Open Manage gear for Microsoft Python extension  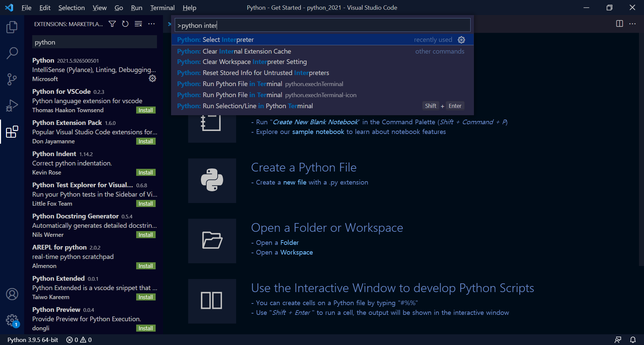pos(153,78)
